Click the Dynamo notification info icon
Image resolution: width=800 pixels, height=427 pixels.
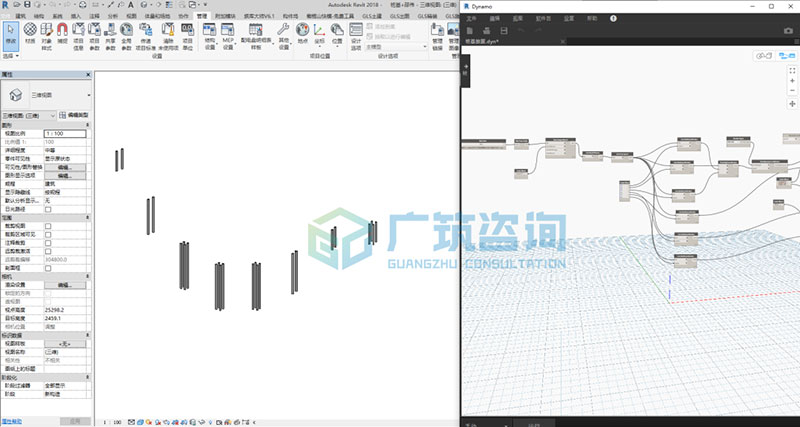pyautogui.click(x=613, y=18)
